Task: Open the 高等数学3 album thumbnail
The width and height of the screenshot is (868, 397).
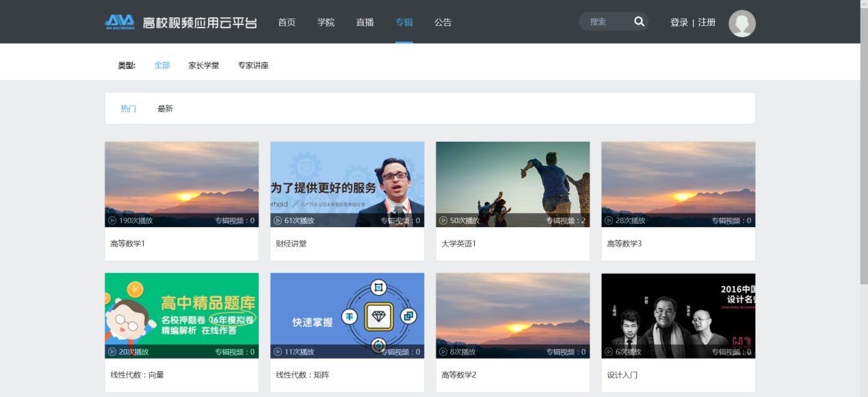Action: pyautogui.click(x=679, y=184)
